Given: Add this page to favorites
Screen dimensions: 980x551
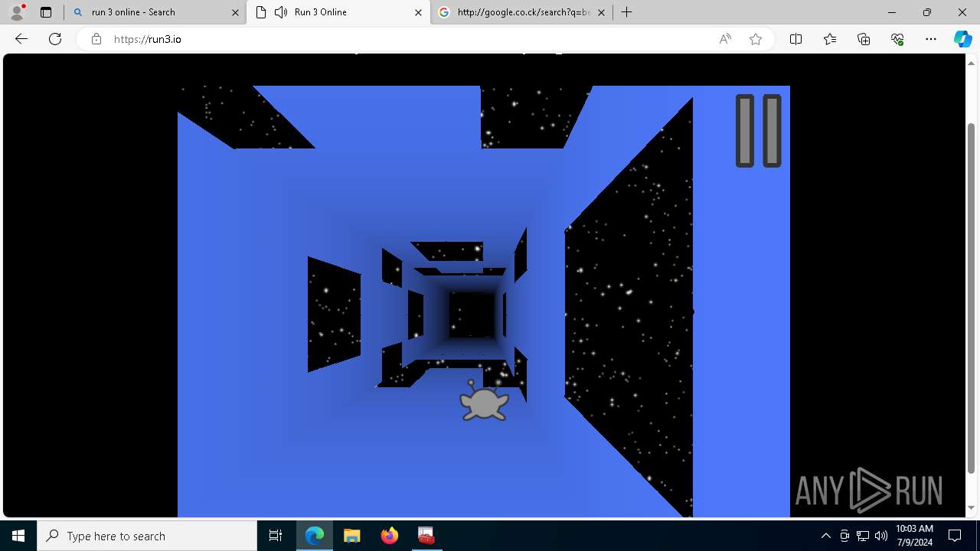Looking at the screenshot, I should pos(756,39).
